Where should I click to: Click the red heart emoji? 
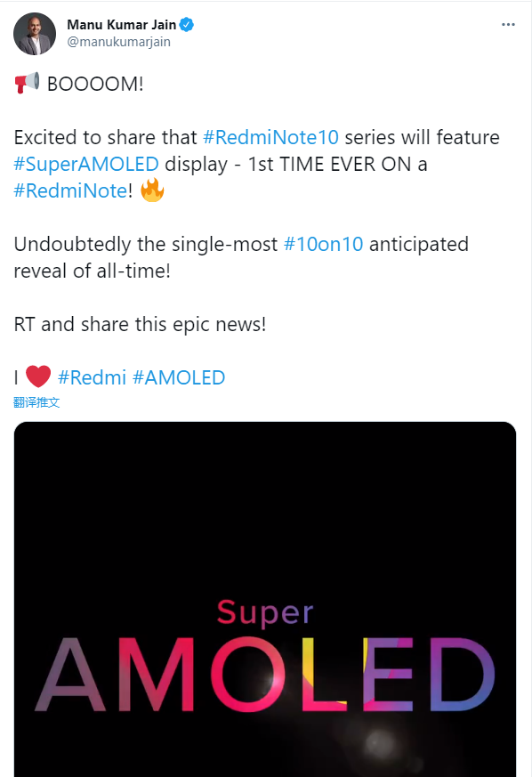click(x=38, y=376)
